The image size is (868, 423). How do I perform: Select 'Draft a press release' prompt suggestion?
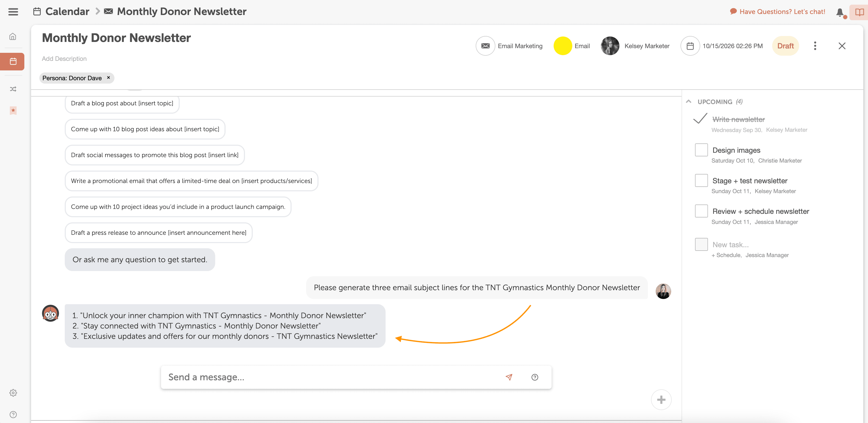click(158, 233)
